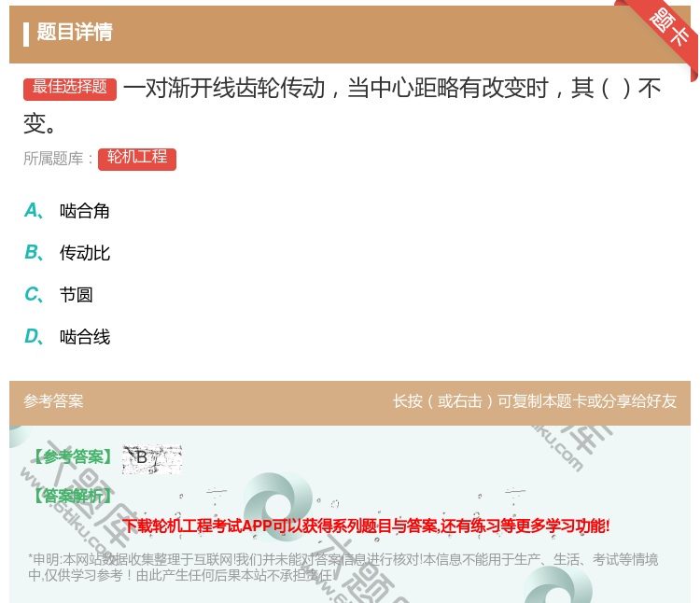
Task: Select option B 传动比
Action: click(67, 253)
